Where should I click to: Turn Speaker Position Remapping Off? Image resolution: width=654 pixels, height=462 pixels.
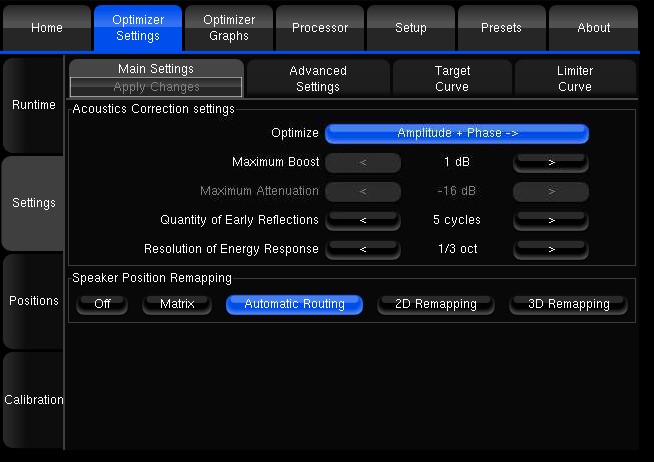(x=102, y=304)
